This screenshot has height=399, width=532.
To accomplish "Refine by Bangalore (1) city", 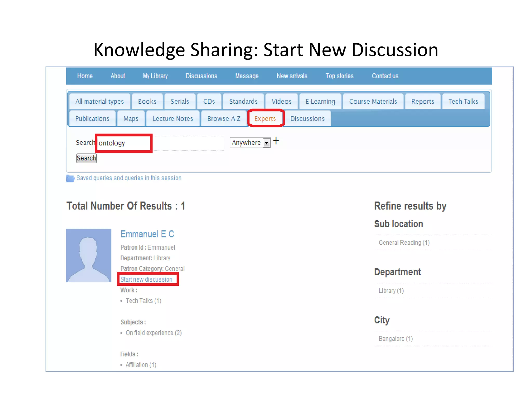I will click(x=396, y=339).
